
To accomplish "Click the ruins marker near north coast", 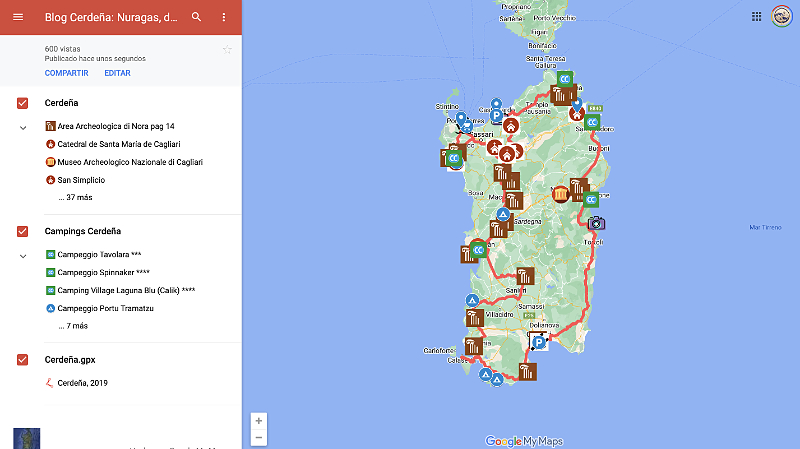I will tap(560, 95).
